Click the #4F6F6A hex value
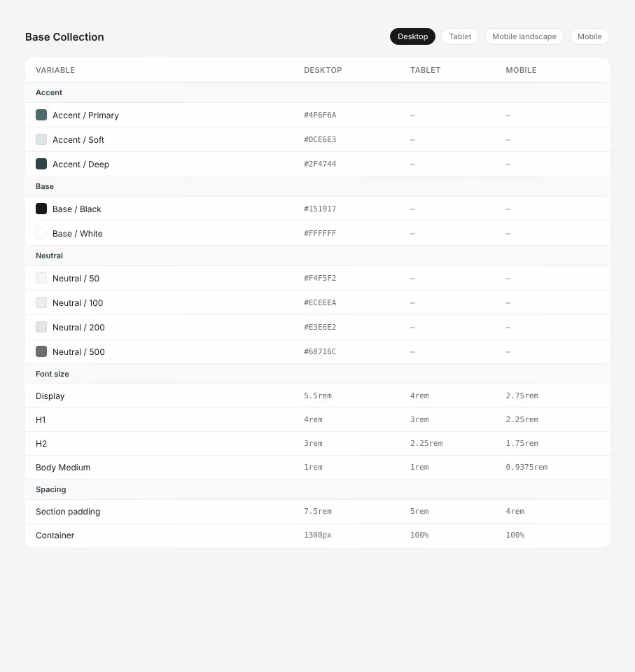The image size is (635, 672). coord(320,115)
